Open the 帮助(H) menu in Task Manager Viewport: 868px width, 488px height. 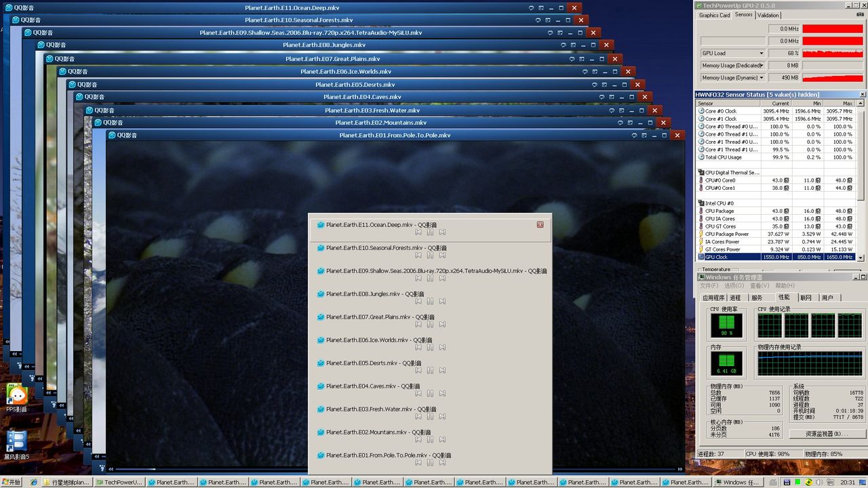coord(785,286)
